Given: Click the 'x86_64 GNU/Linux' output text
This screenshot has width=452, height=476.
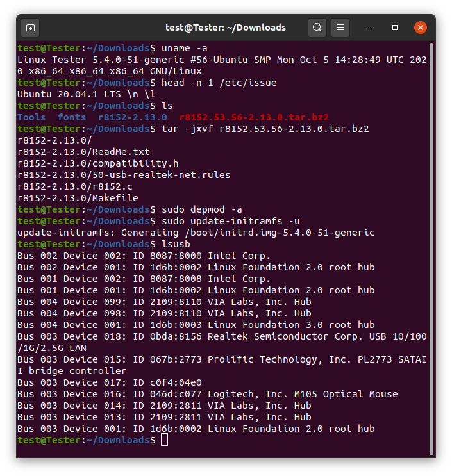Looking at the screenshot, I should (x=156, y=71).
